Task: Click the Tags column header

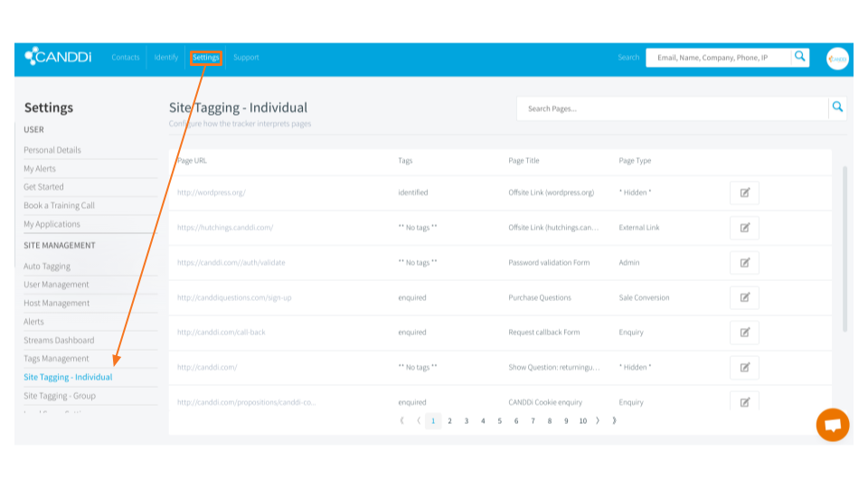Action: coord(405,161)
